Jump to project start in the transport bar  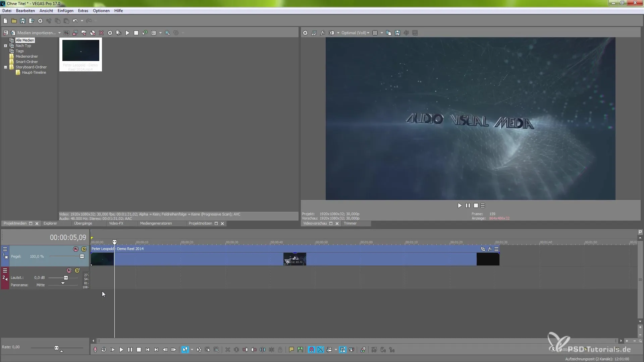pyautogui.click(x=148, y=350)
